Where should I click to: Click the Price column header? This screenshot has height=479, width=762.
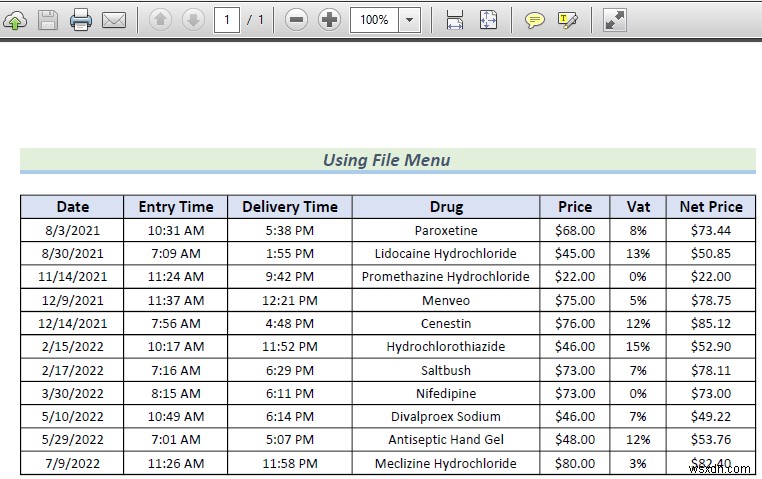575,207
